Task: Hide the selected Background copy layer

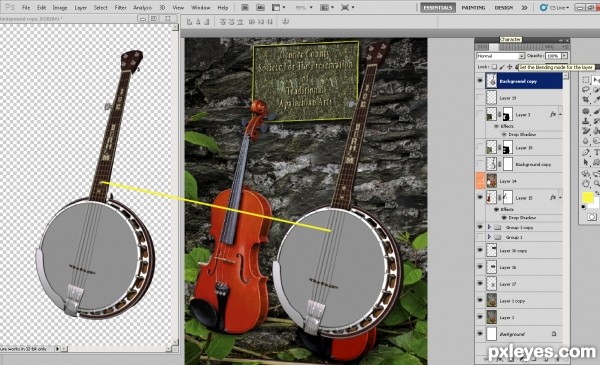Action: pyautogui.click(x=480, y=81)
